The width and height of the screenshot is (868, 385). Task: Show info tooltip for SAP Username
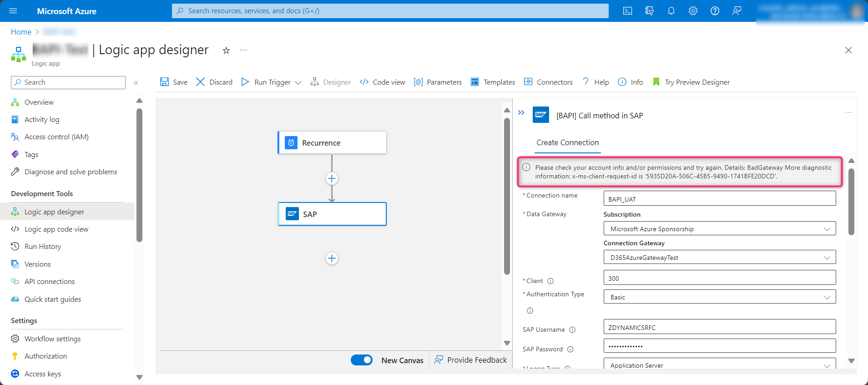point(573,330)
